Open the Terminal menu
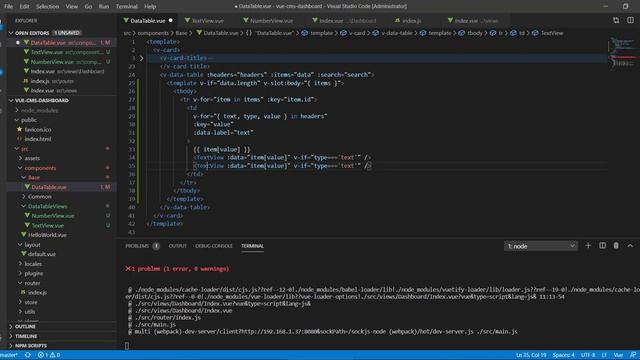640x360 pixels. pyautogui.click(x=127, y=7)
